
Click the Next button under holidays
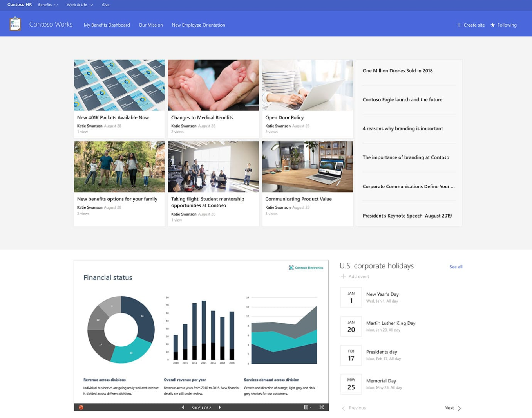point(453,408)
